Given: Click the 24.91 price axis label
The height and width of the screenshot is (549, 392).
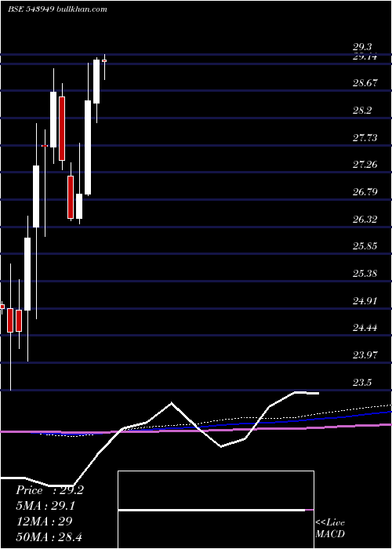Looking at the screenshot, I should point(365,300).
